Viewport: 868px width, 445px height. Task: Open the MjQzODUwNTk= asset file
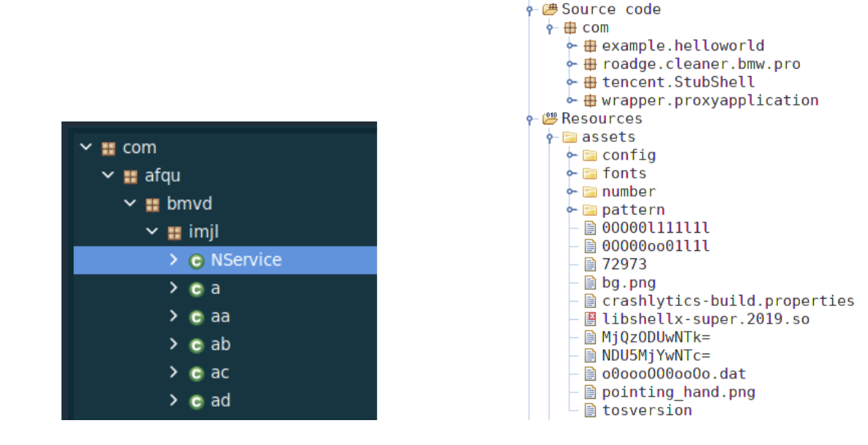click(x=656, y=337)
